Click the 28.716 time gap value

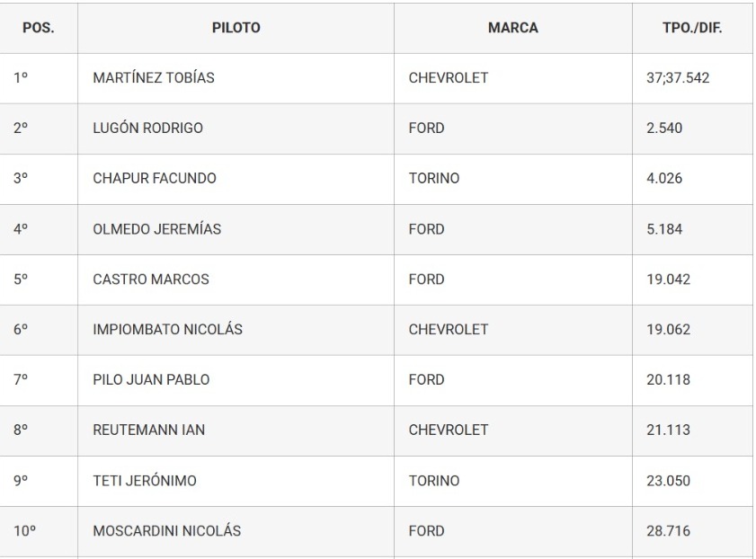tap(669, 531)
